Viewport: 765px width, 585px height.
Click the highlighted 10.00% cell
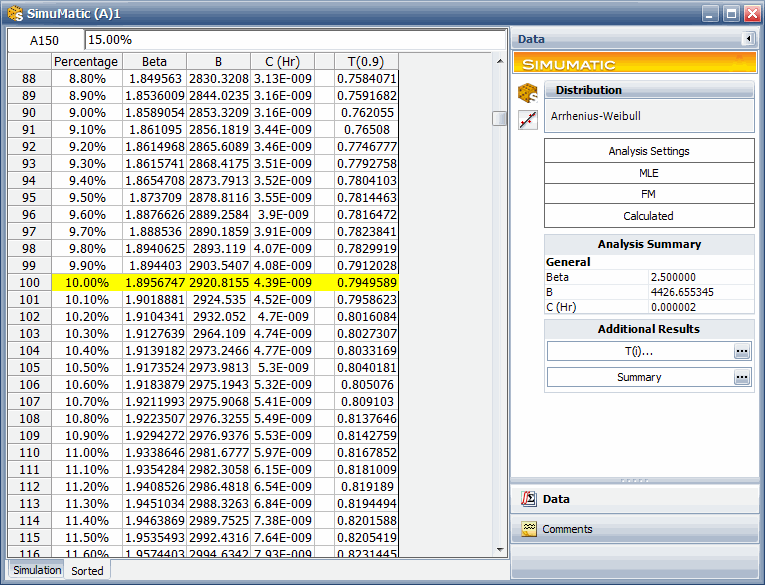[x=87, y=282]
